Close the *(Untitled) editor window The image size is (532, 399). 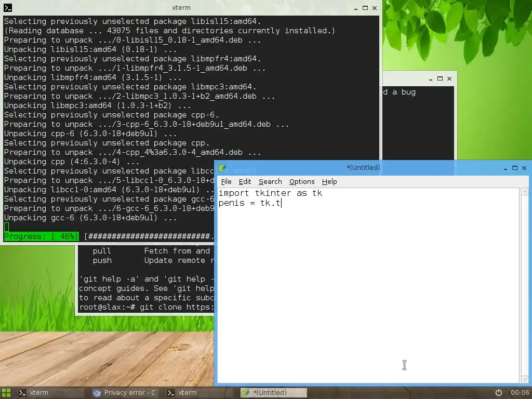pos(524,168)
